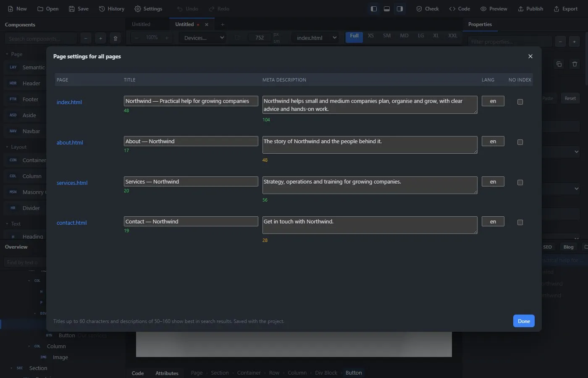
Task: Open a project via Open icon
Action: (40, 9)
